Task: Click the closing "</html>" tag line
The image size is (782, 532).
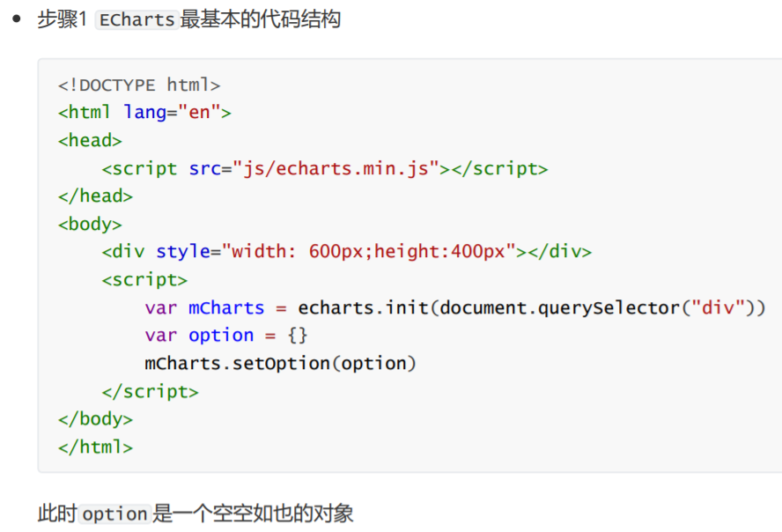Action: click(x=96, y=447)
